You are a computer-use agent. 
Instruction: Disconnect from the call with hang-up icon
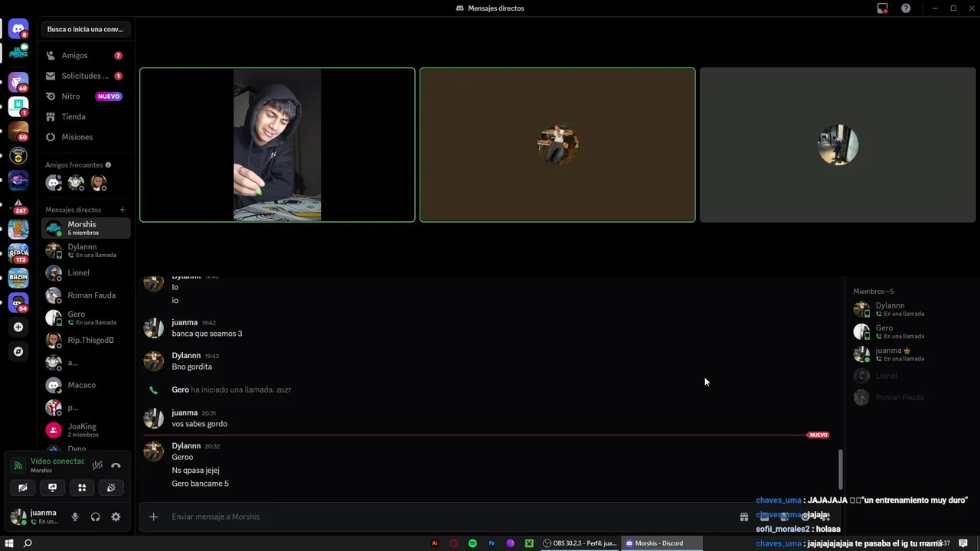click(x=116, y=465)
